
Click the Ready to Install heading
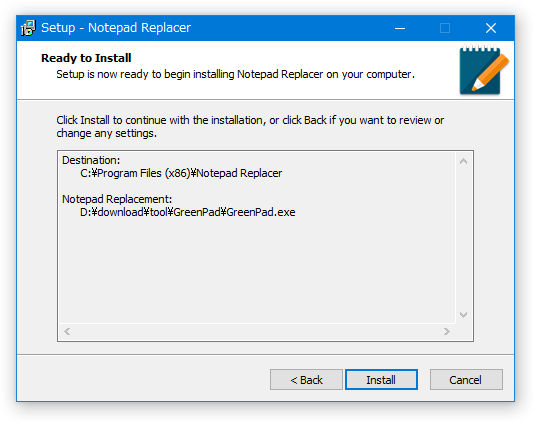86,58
